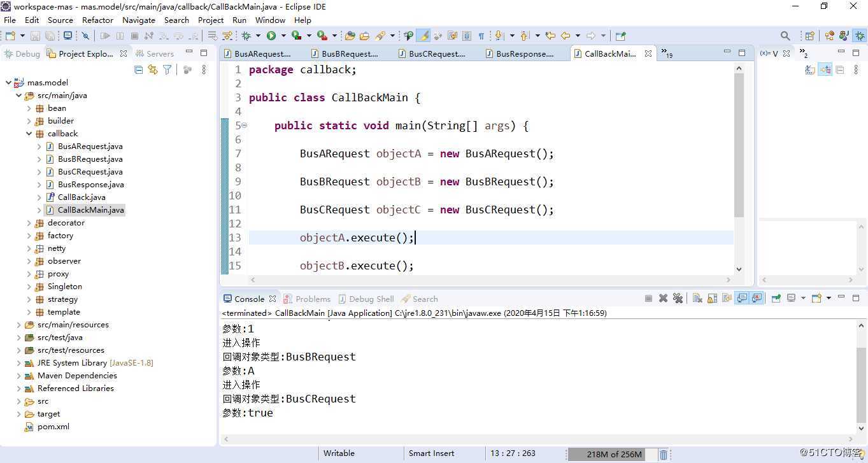868x463 pixels.
Task: Collapse the callback package
Action: [29, 134]
